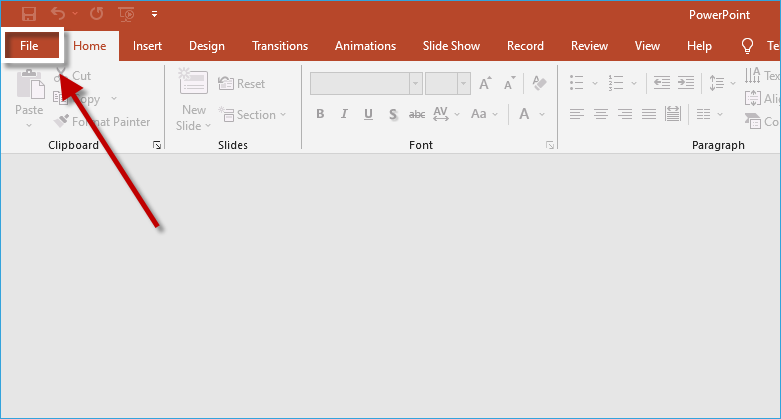The width and height of the screenshot is (781, 419).
Task: Expand the Bullets dropdown arrow
Action: [x=595, y=83]
